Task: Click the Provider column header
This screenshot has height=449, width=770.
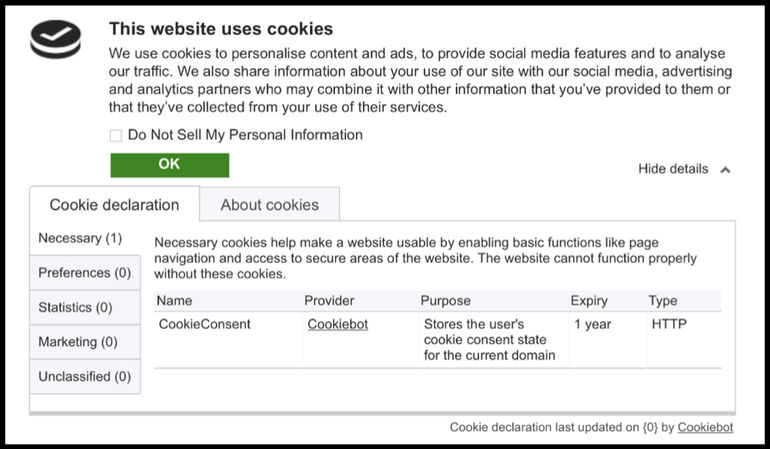Action: [x=329, y=301]
